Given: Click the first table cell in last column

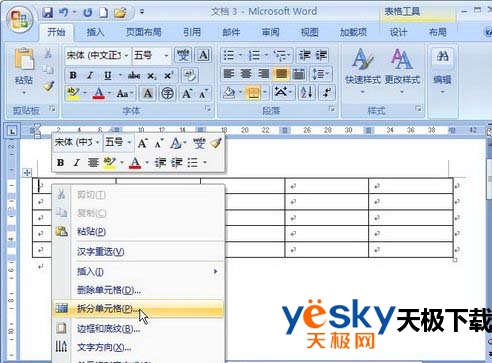Looking at the screenshot, I should coord(411,186).
